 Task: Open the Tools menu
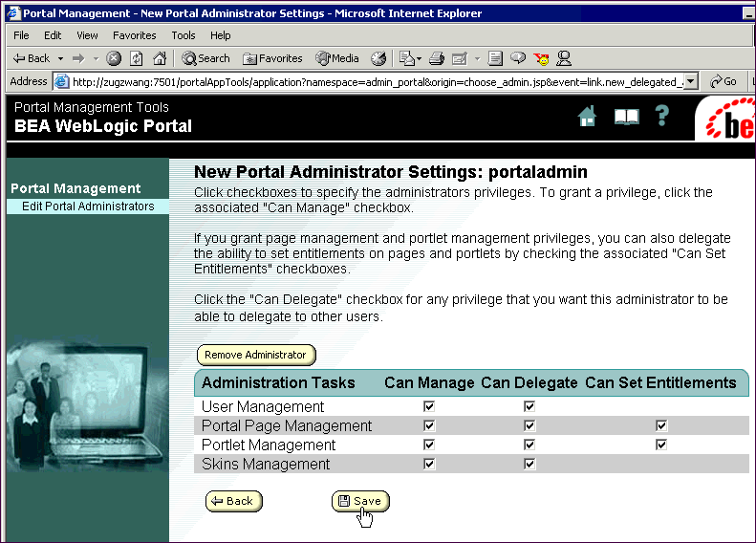184,35
